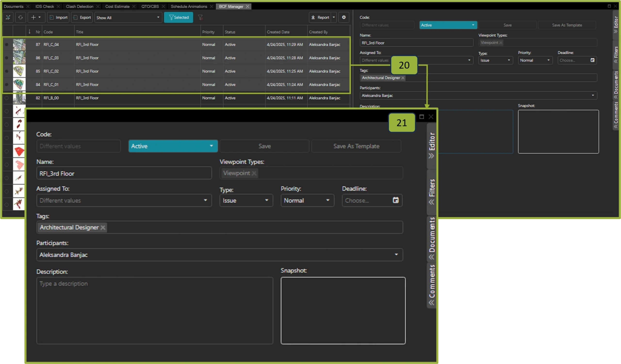The height and width of the screenshot is (364, 621).
Task: Toggle selection dot for RFI_C_01 row
Action: point(7,84)
